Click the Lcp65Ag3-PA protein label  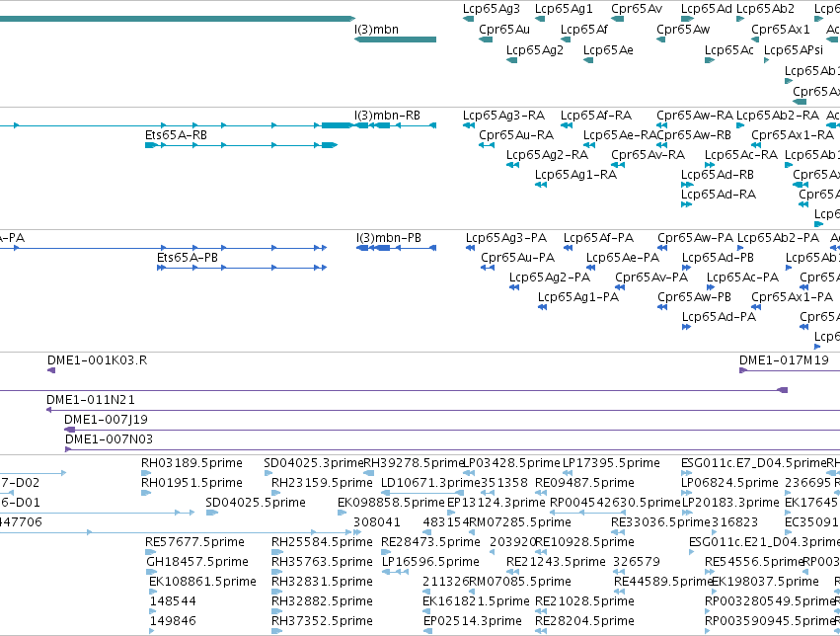tap(505, 238)
